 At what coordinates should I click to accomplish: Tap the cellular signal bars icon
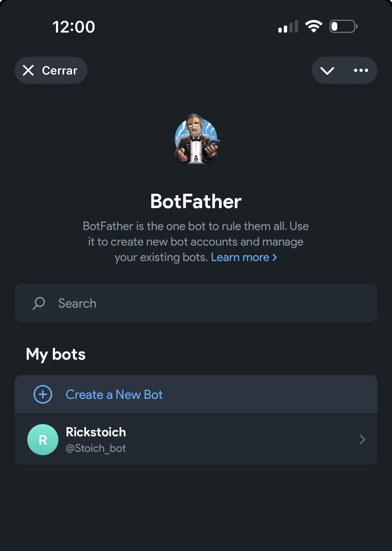[288, 26]
